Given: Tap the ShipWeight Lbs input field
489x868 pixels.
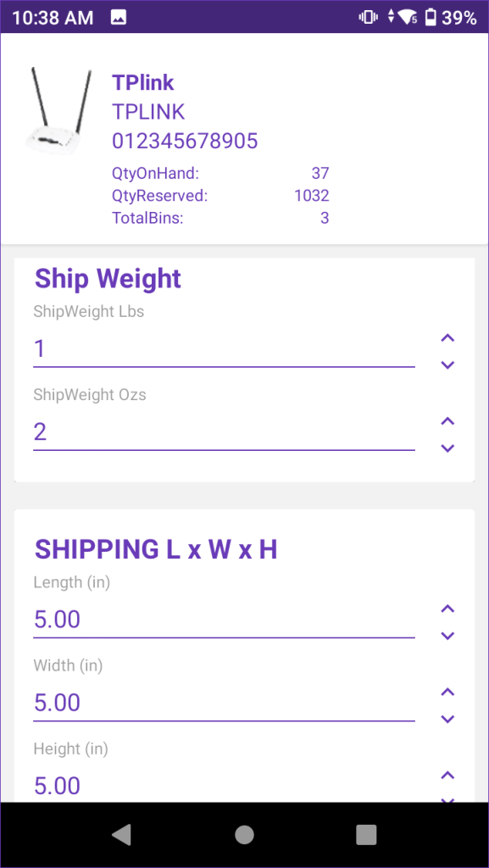Looking at the screenshot, I should click(224, 350).
